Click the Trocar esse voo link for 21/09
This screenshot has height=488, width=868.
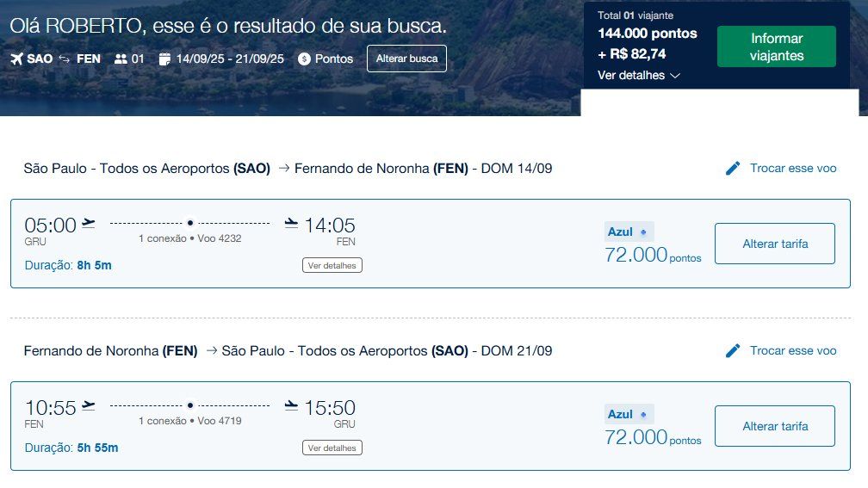793,351
